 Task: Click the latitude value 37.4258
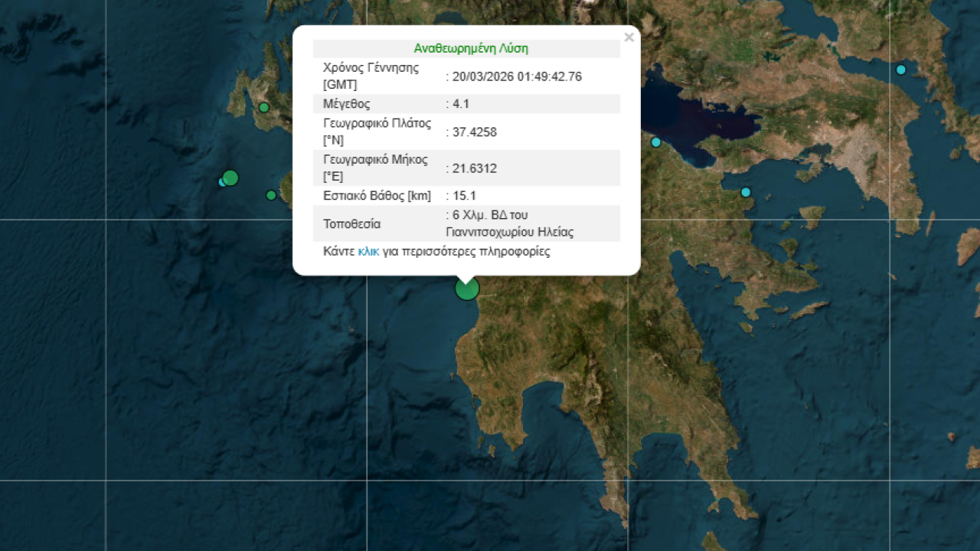(474, 132)
